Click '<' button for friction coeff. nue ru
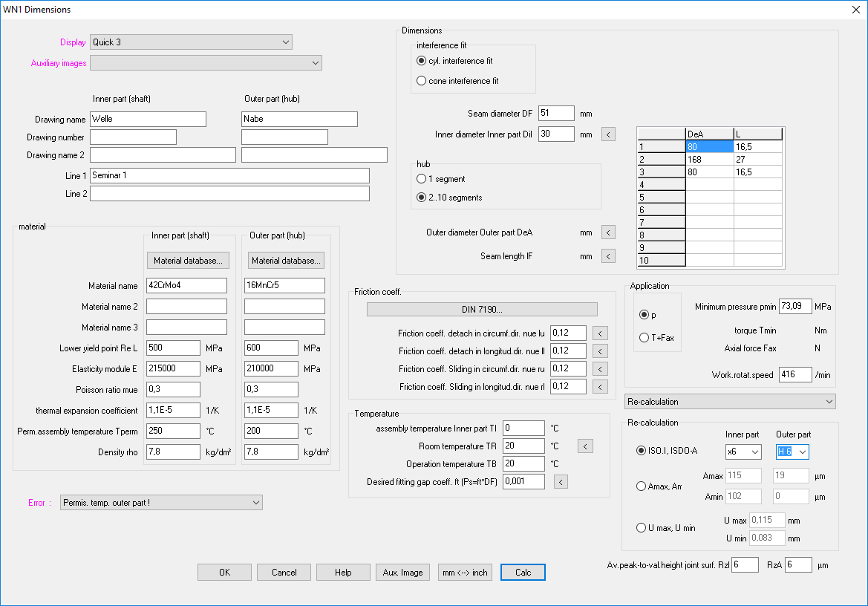 [x=601, y=369]
